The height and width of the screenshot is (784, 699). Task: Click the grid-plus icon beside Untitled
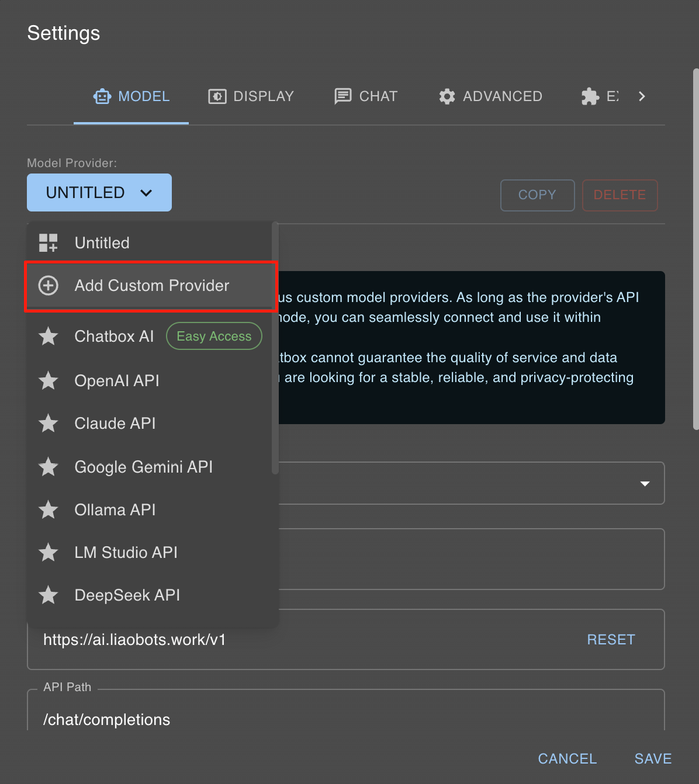tap(48, 243)
